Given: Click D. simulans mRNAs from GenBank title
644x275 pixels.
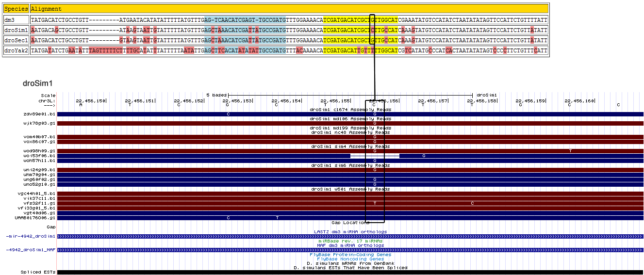Looking at the screenshot, I should tap(350, 263).
